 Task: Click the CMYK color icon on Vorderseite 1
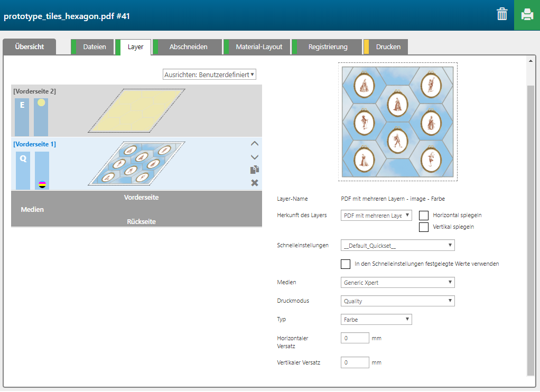click(x=42, y=184)
